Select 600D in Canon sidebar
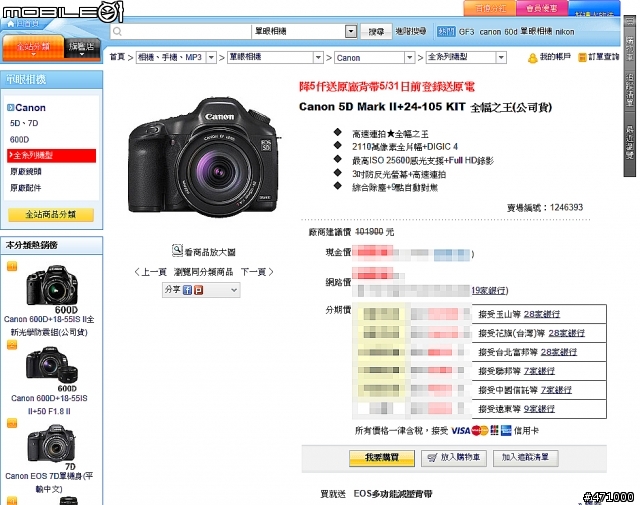 [x=20, y=140]
